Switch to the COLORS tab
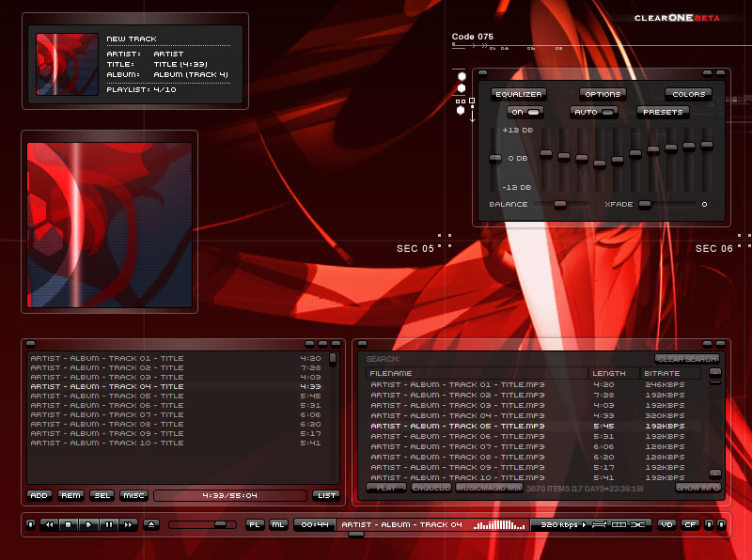 pos(688,94)
